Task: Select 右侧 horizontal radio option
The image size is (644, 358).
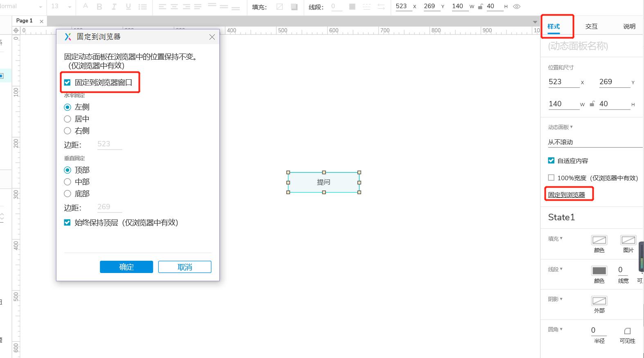Action: [68, 131]
